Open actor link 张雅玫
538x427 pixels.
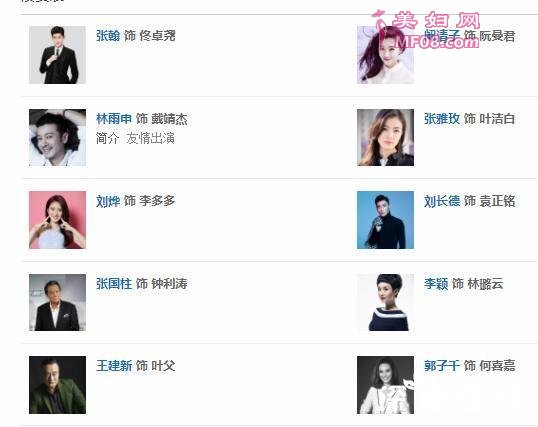coord(442,119)
